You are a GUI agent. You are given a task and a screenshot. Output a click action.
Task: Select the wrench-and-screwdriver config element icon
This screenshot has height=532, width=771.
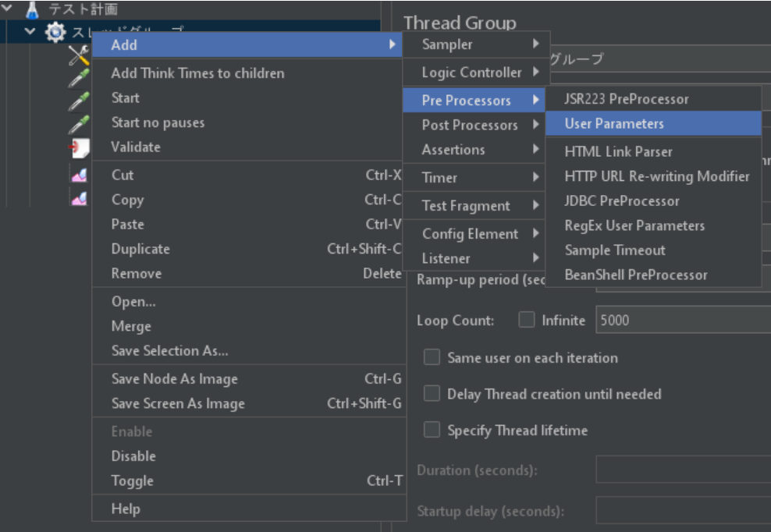[x=78, y=55]
